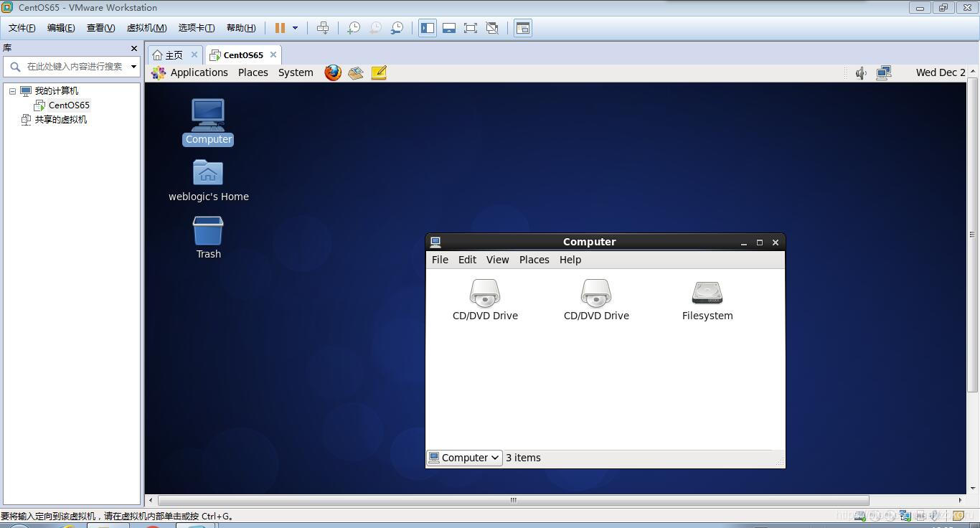Image resolution: width=980 pixels, height=528 pixels.
Task: Click the Computer window title bar icon
Action: (435, 242)
